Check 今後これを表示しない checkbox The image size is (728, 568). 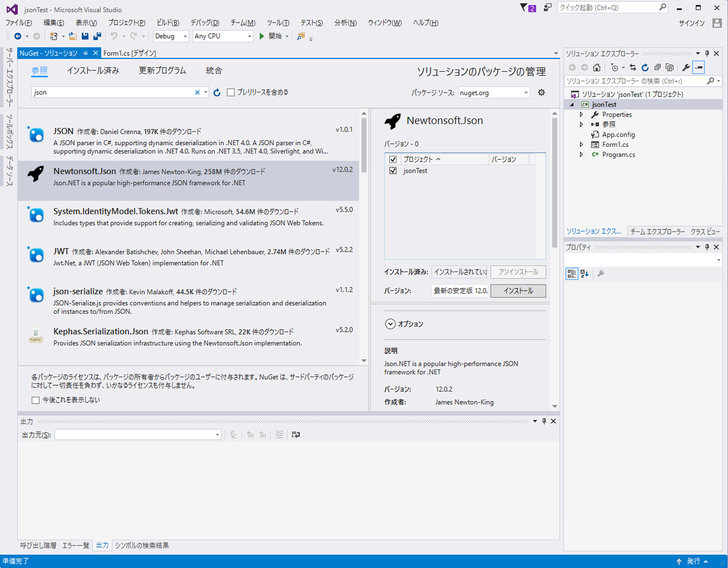[35, 400]
